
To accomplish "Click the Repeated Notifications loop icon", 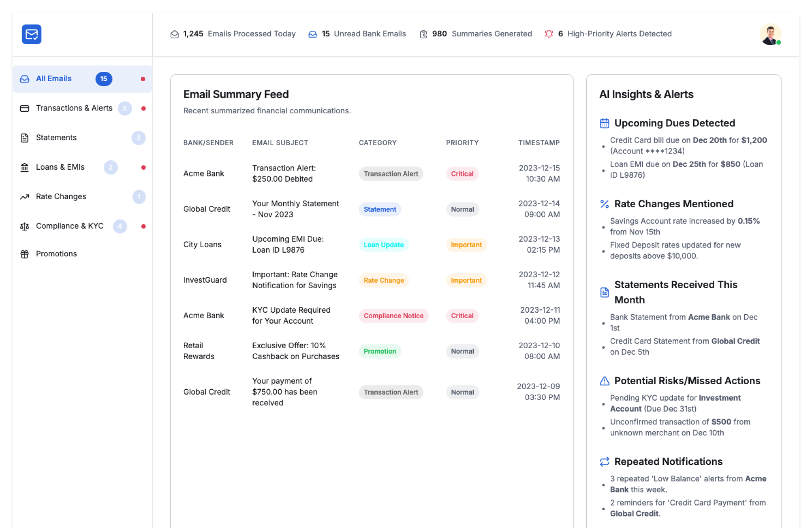I will pyautogui.click(x=604, y=462).
